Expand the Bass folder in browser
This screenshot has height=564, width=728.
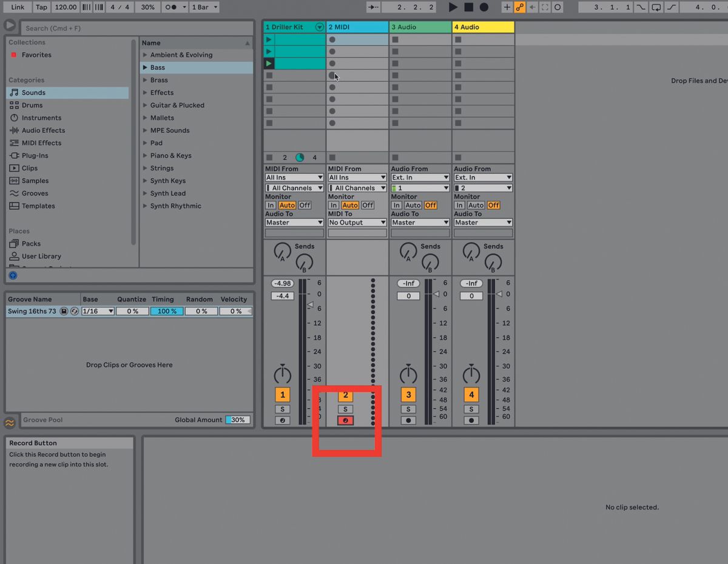click(145, 67)
